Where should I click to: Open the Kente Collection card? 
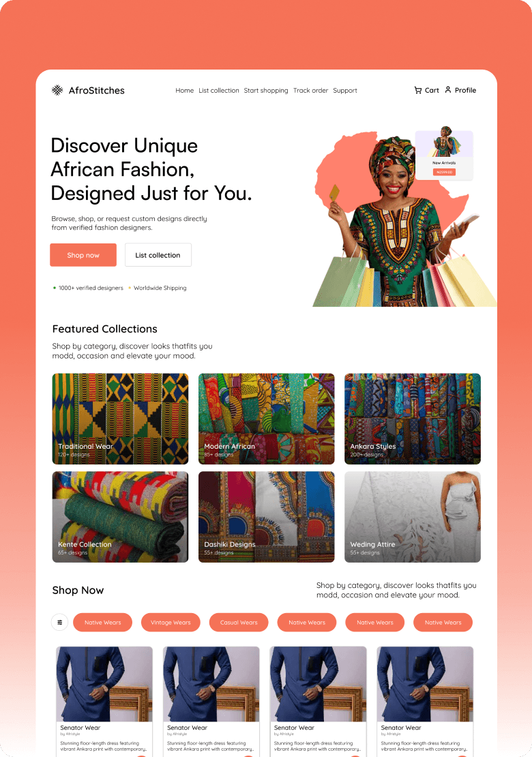(120, 516)
